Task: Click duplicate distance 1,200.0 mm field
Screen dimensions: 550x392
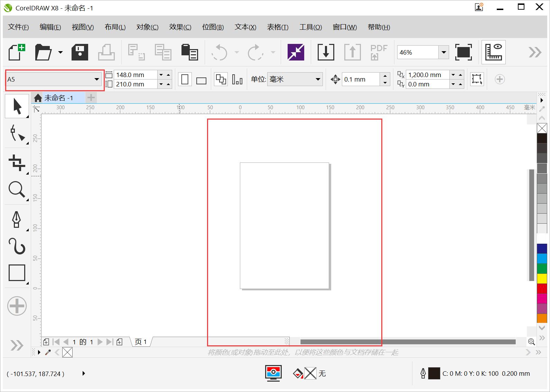Action: (x=428, y=75)
